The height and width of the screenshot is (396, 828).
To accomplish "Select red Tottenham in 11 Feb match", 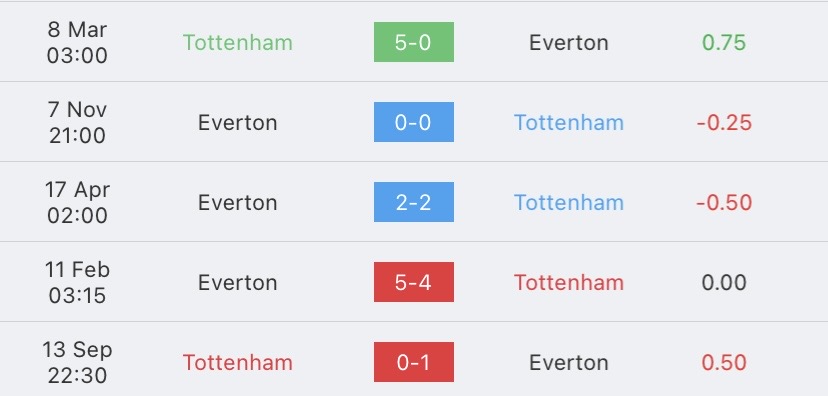I will point(569,282).
